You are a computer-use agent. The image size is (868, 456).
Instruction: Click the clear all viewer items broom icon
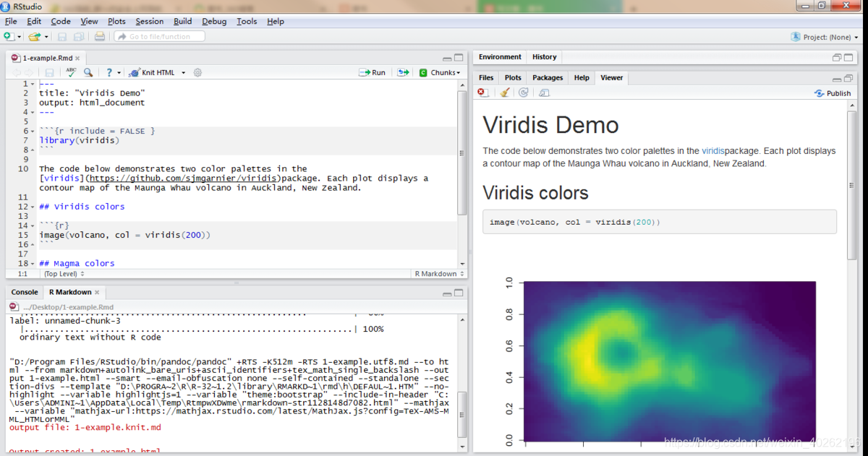pyautogui.click(x=505, y=93)
